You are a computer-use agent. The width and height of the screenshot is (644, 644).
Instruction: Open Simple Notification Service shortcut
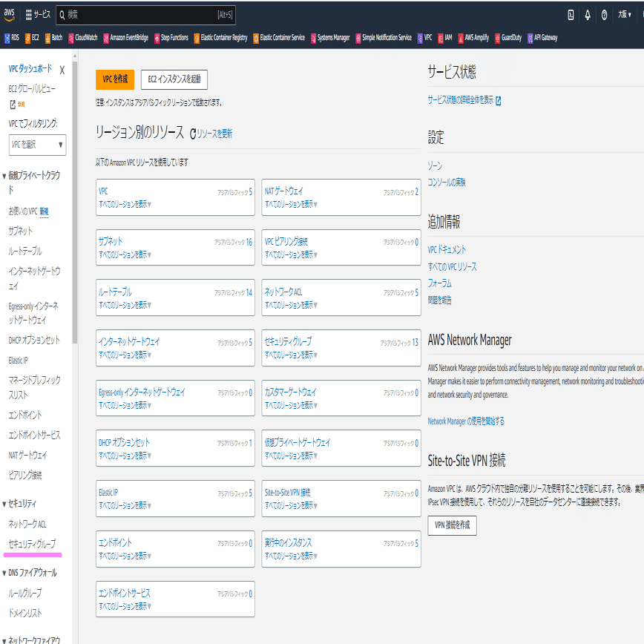[x=383, y=38]
